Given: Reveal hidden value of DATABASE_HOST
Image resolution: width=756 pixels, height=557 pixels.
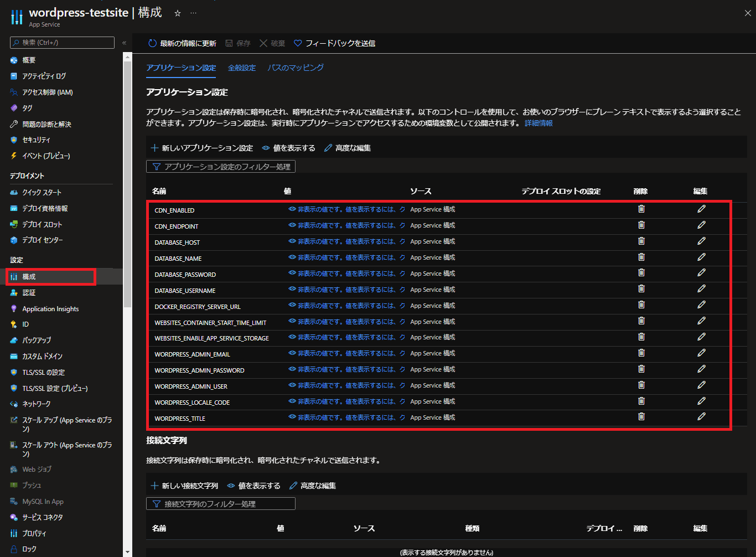Looking at the screenshot, I should pos(347,242).
